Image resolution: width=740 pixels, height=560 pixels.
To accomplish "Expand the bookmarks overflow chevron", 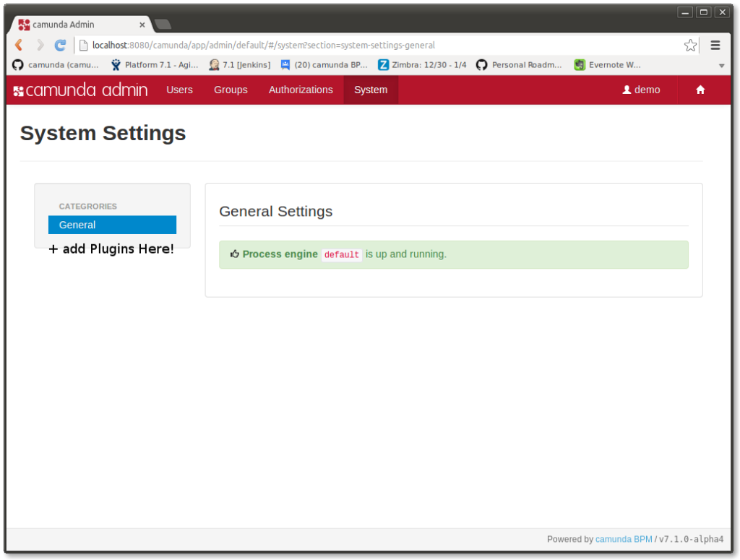I will pyautogui.click(x=721, y=64).
